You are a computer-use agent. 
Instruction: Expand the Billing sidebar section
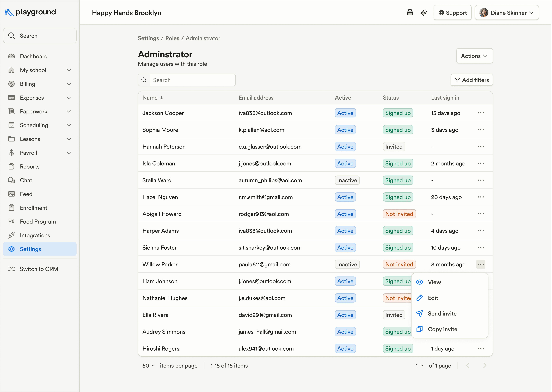pyautogui.click(x=69, y=84)
